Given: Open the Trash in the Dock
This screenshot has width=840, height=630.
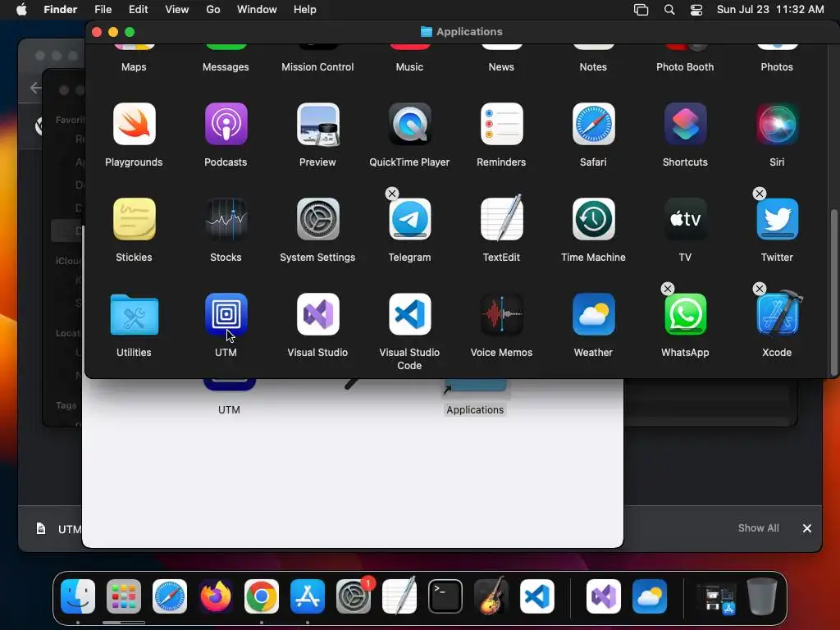Looking at the screenshot, I should coord(762,597).
